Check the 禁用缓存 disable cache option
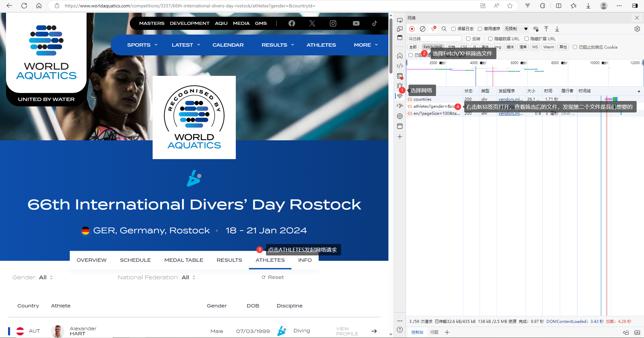The image size is (644, 338). (480, 29)
